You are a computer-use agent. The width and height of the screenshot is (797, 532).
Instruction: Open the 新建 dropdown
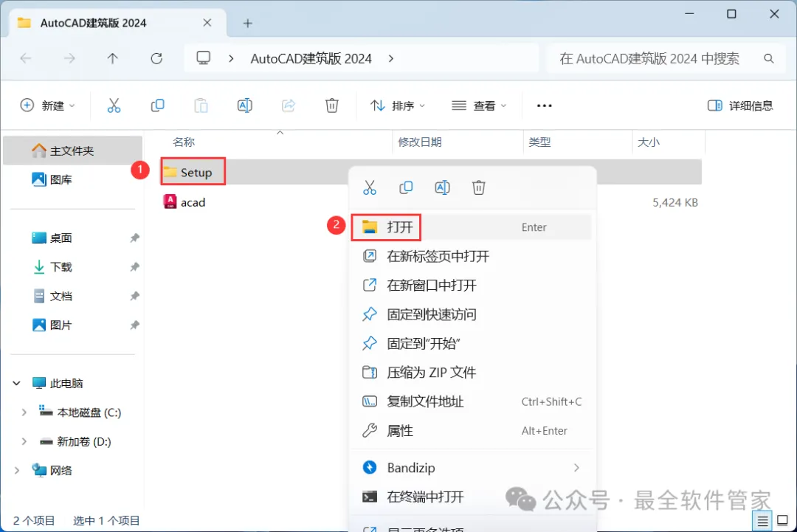coord(47,106)
